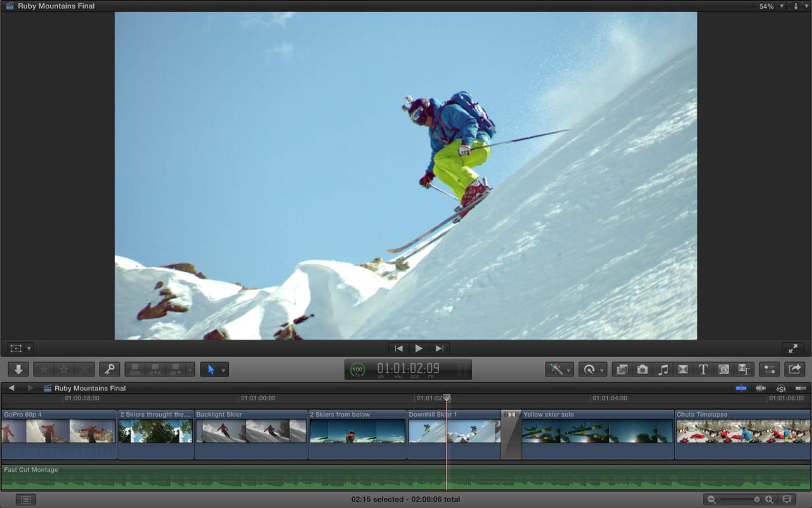
Task: Toggle audio skimming on or off
Action: pyautogui.click(x=761, y=388)
